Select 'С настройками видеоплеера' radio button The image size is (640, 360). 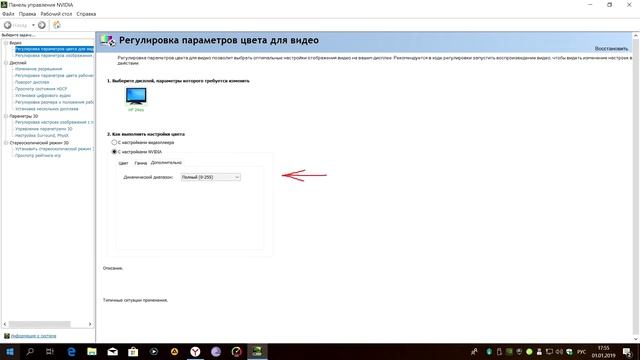(114, 142)
